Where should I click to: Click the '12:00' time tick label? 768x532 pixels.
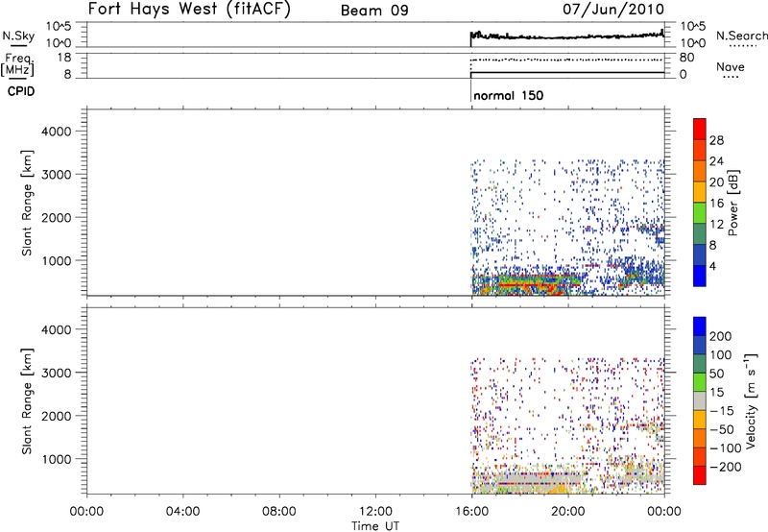[x=375, y=512]
